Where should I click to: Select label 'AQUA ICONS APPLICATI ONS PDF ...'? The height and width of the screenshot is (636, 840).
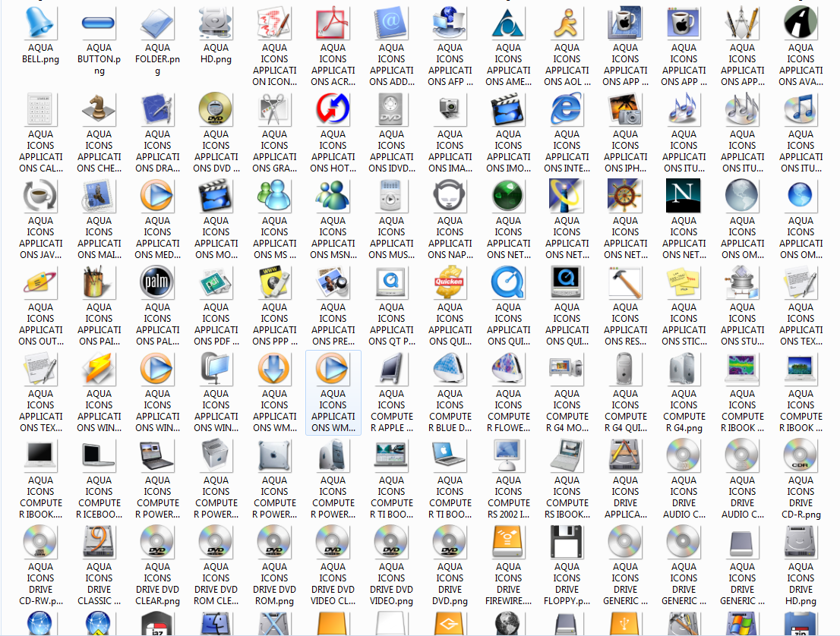[x=216, y=324]
